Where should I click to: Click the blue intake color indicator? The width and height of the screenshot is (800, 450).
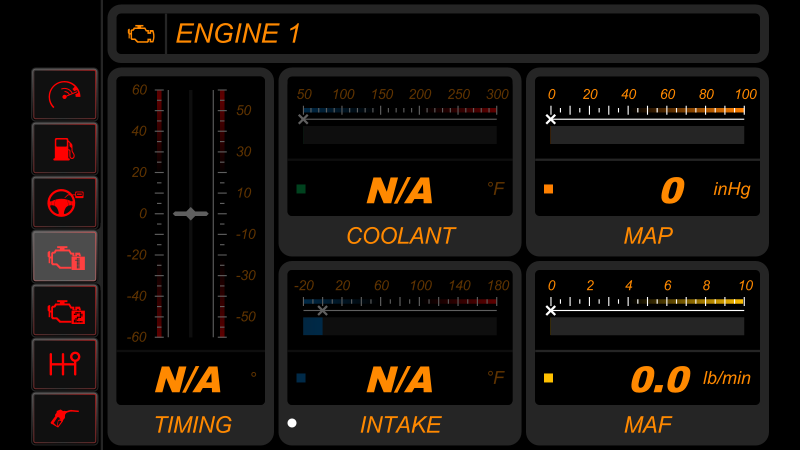[301, 378]
